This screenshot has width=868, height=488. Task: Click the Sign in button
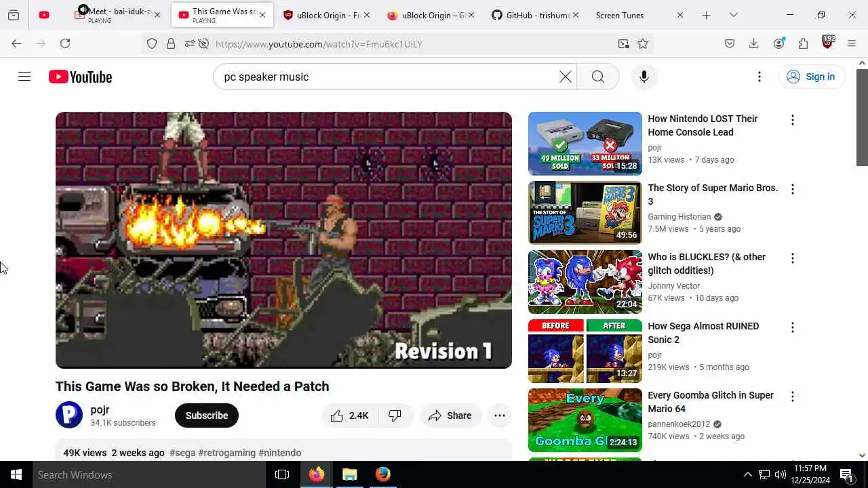coord(811,77)
